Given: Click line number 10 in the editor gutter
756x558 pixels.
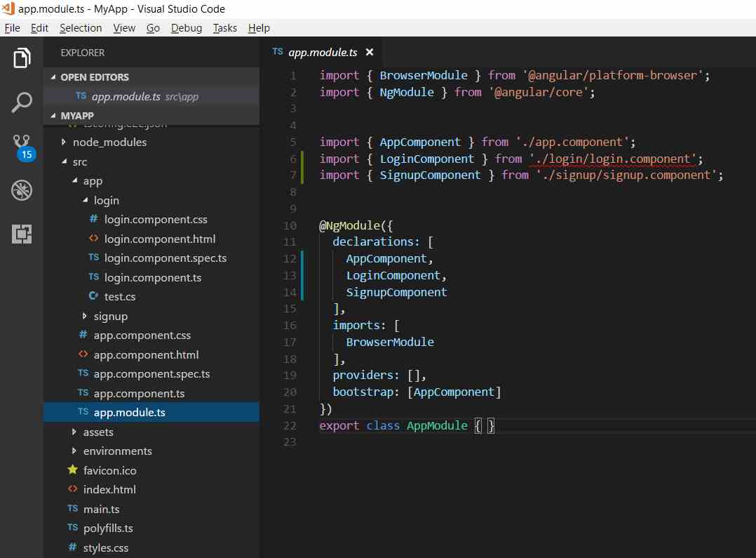Looking at the screenshot, I should (290, 225).
